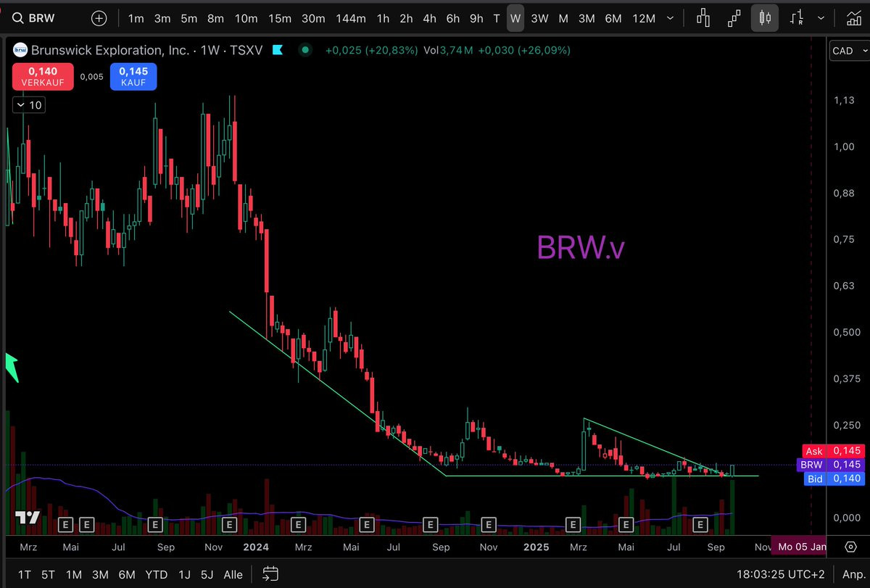Viewport: 870px width, 588px height.
Task: Set date range to YTD
Action: click(156, 574)
